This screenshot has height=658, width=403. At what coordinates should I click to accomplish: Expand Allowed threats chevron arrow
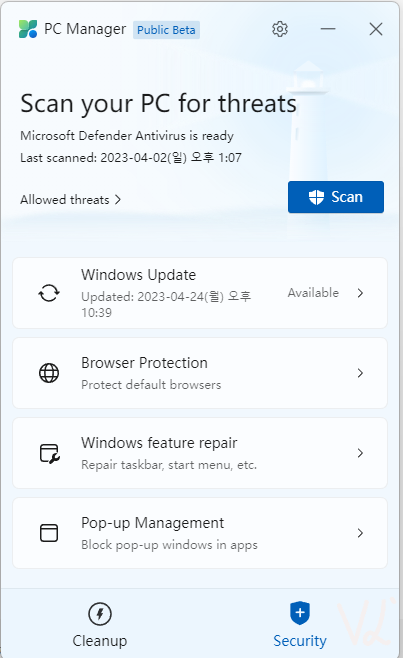118,200
